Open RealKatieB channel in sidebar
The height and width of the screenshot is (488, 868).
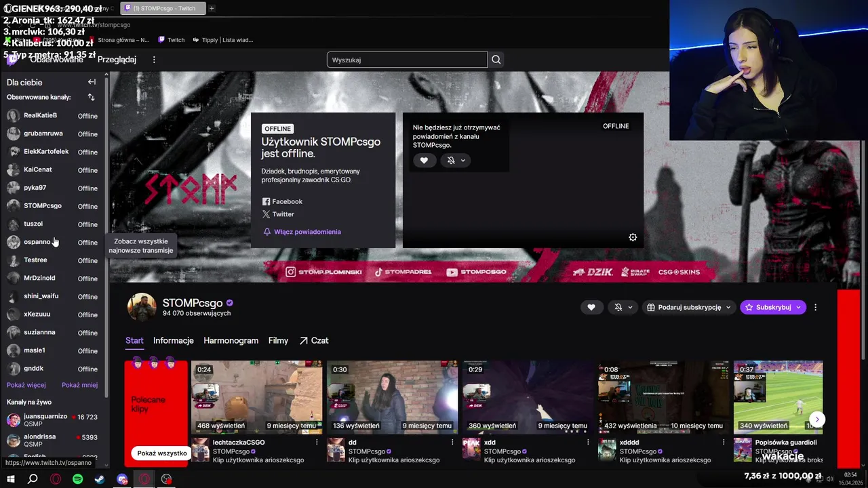(x=53, y=116)
